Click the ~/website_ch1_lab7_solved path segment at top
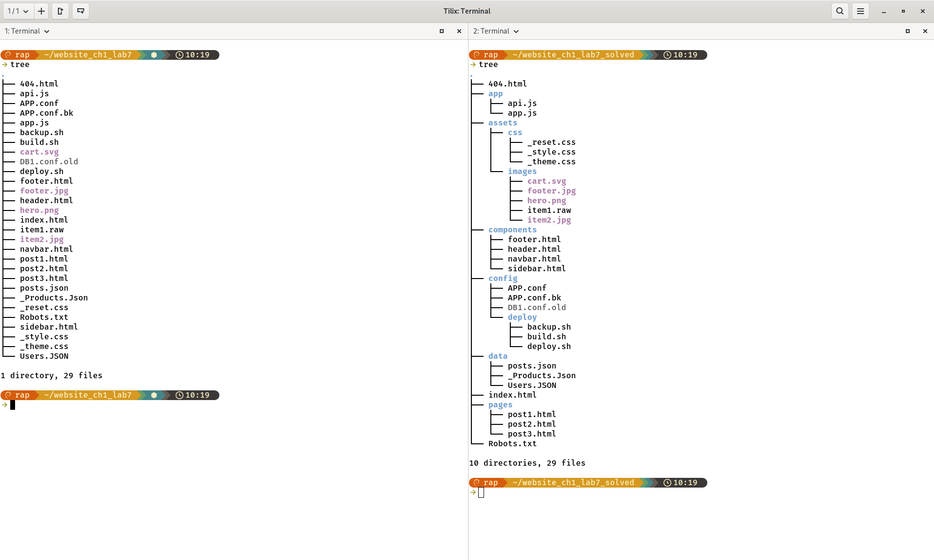 pyautogui.click(x=573, y=55)
